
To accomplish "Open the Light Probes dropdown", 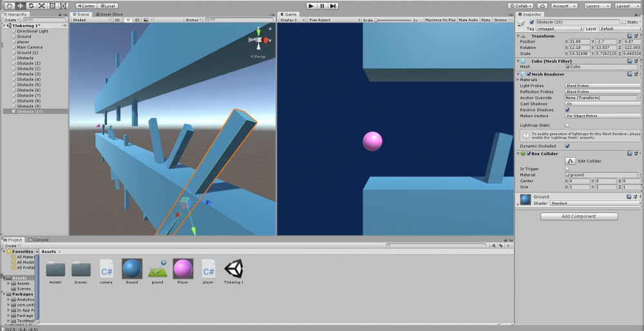I will point(603,86).
